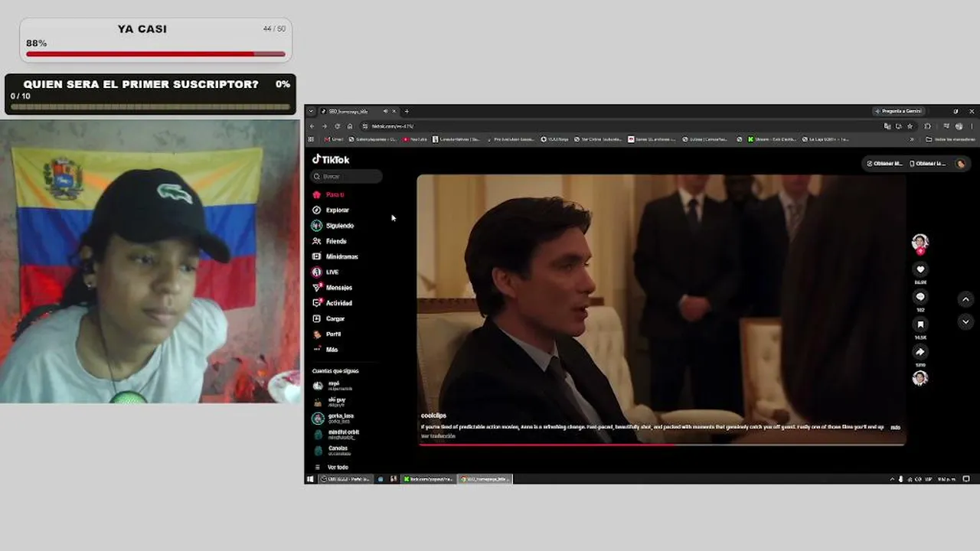Image resolution: width=980 pixels, height=551 pixels.
Task: Switch to the Kick taskbar window
Action: pos(429,479)
